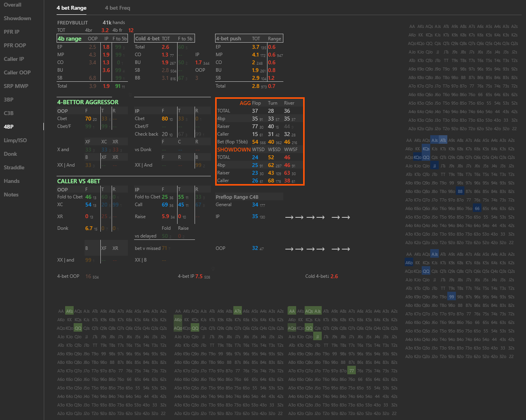
Task: Click the Cold 4-bet table header
Action: [147, 38]
